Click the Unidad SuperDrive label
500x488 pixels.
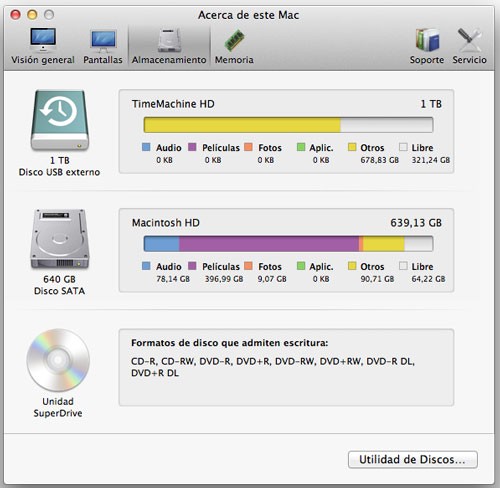pos(58,407)
